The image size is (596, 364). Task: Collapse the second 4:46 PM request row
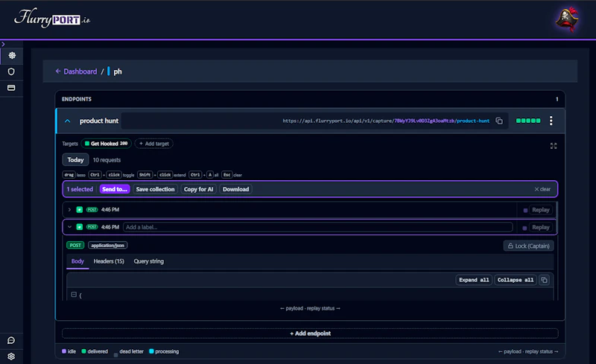pyautogui.click(x=69, y=227)
